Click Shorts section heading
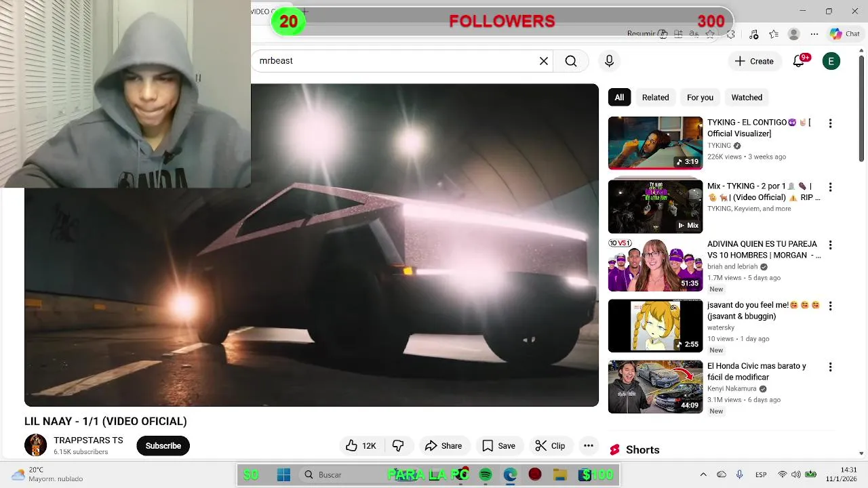This screenshot has height=488, width=868. [642, 450]
